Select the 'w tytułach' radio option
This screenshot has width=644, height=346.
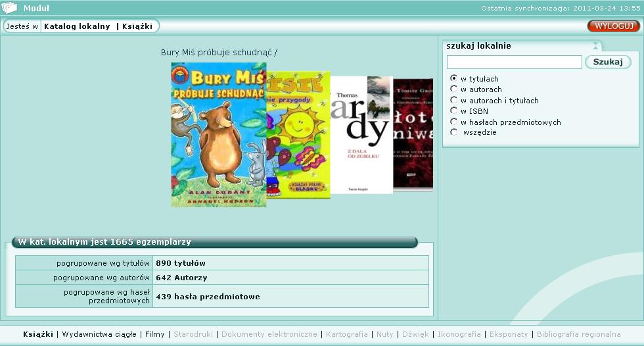point(454,78)
